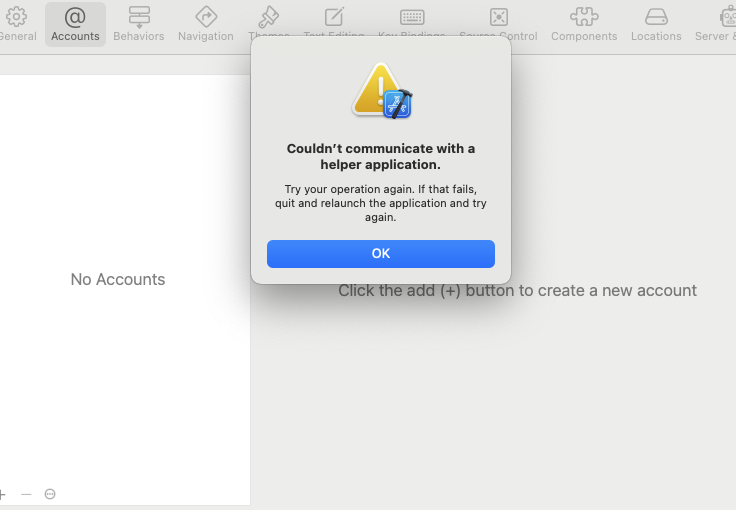Click the "No Accounts" list area
The height and width of the screenshot is (510, 736).
[118, 280]
